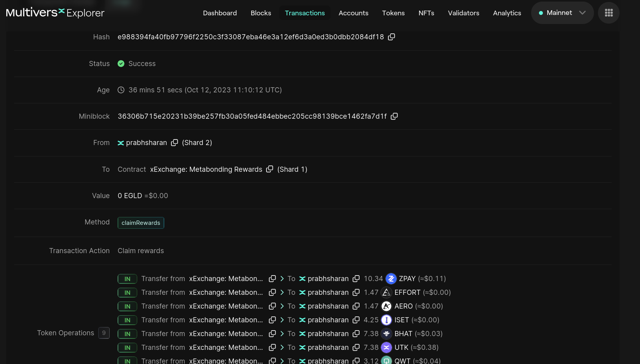Copy the Metabonding Rewards contract address
The image size is (640, 364).
(269, 169)
